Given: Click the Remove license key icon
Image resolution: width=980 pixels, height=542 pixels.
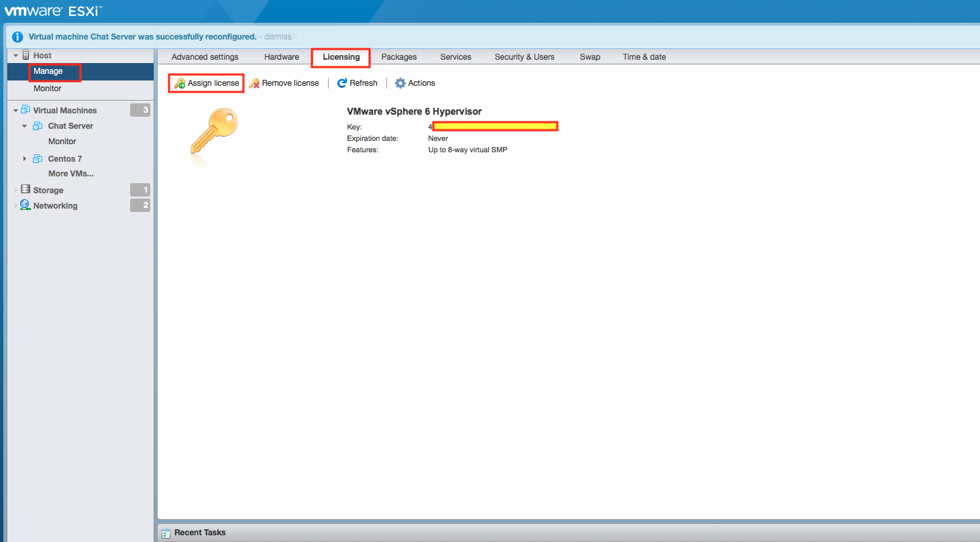Looking at the screenshot, I should (x=254, y=83).
